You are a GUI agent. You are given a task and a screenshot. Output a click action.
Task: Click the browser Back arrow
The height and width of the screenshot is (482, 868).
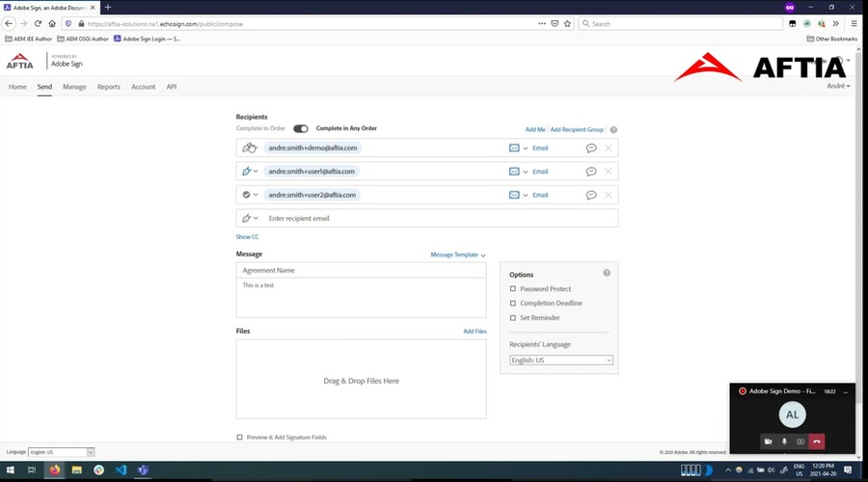[x=9, y=24]
